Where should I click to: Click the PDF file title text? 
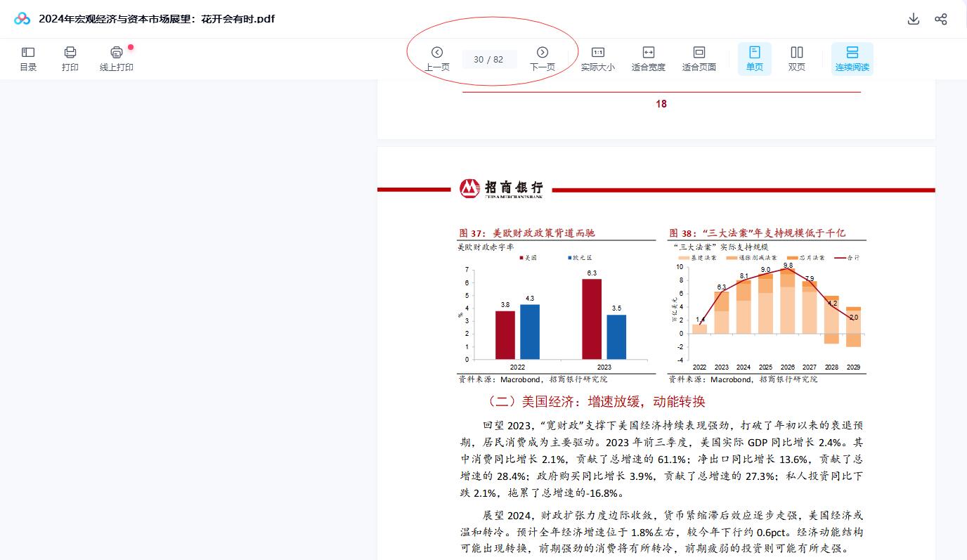tap(156, 19)
